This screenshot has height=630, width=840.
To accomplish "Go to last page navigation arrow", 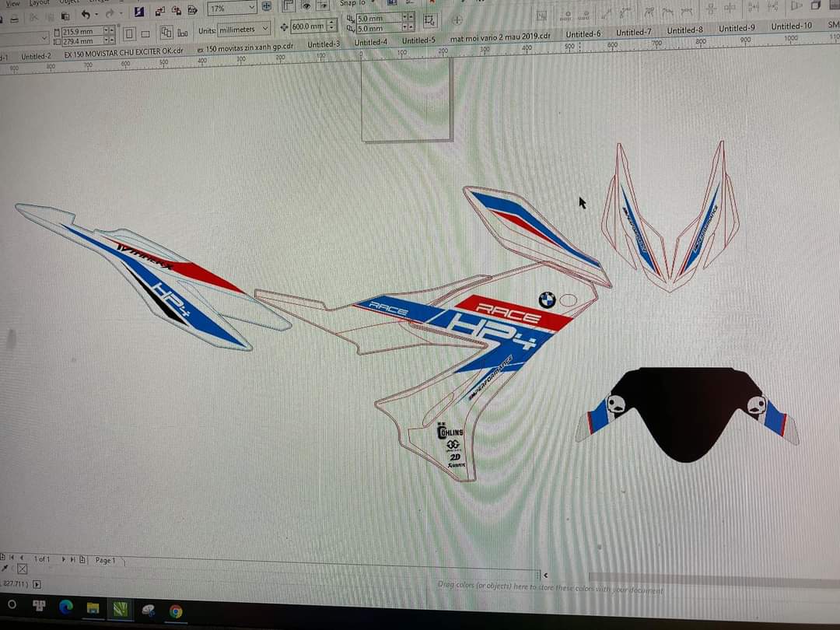I will [x=73, y=559].
